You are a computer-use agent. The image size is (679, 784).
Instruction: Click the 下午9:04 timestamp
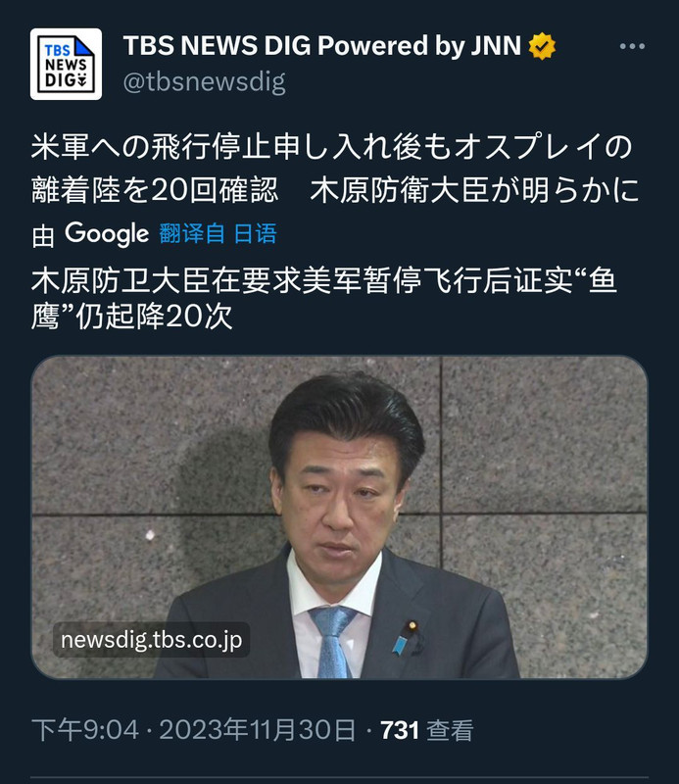pos(85,730)
